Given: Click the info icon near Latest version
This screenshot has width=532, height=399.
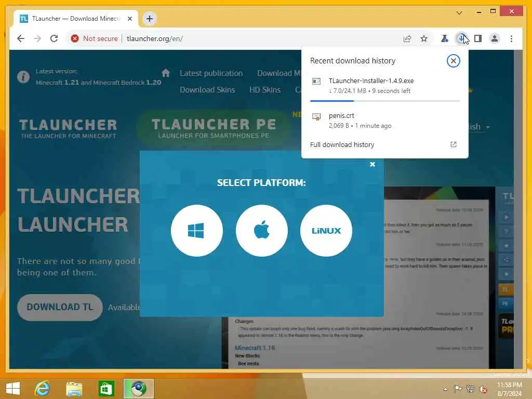Looking at the screenshot, I should (x=23, y=77).
